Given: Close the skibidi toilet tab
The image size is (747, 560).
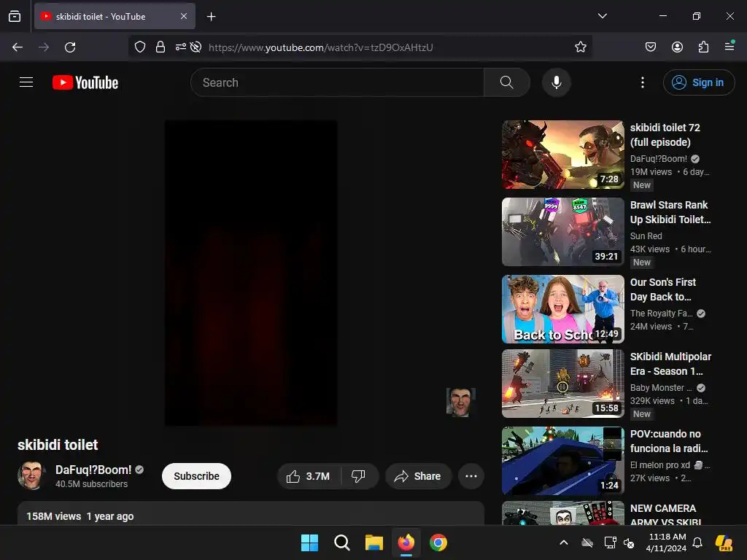Looking at the screenshot, I should coord(183,16).
